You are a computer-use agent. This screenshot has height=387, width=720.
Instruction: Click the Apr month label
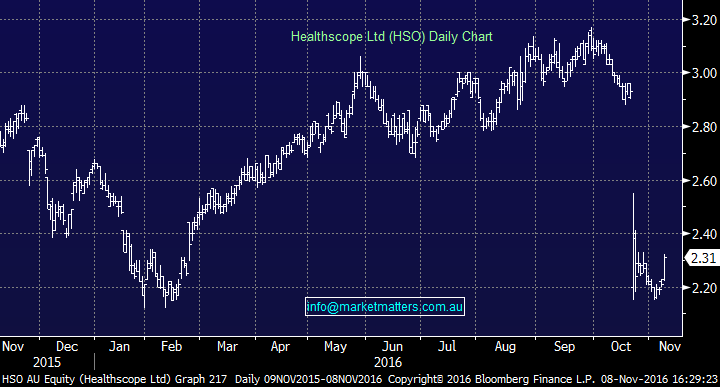280,347
